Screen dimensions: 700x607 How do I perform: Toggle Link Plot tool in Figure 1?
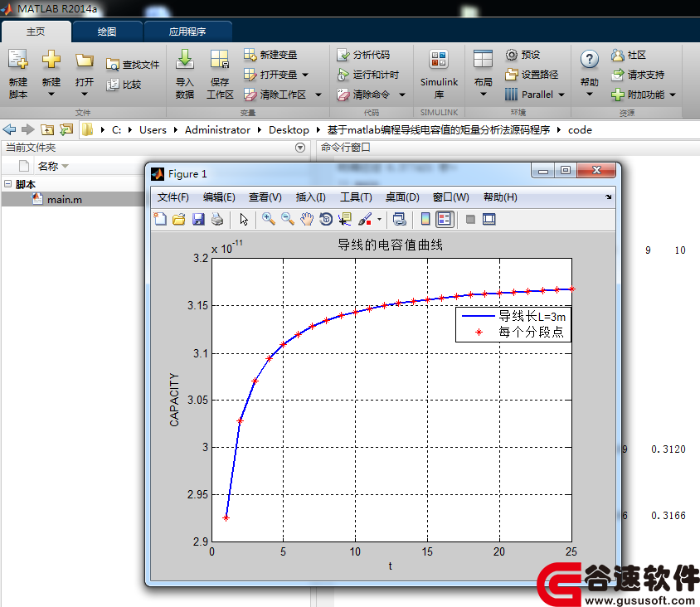coord(399,219)
